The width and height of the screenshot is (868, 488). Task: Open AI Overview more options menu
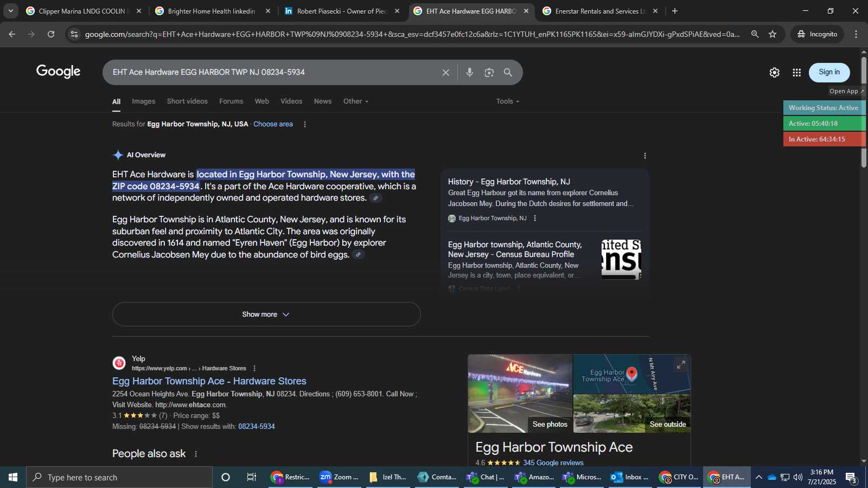click(644, 156)
